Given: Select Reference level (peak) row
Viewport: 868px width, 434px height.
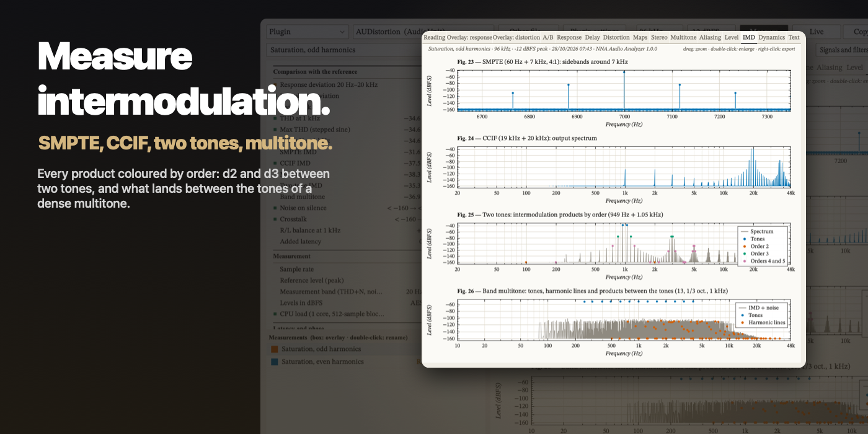Looking at the screenshot, I should [x=347, y=280].
